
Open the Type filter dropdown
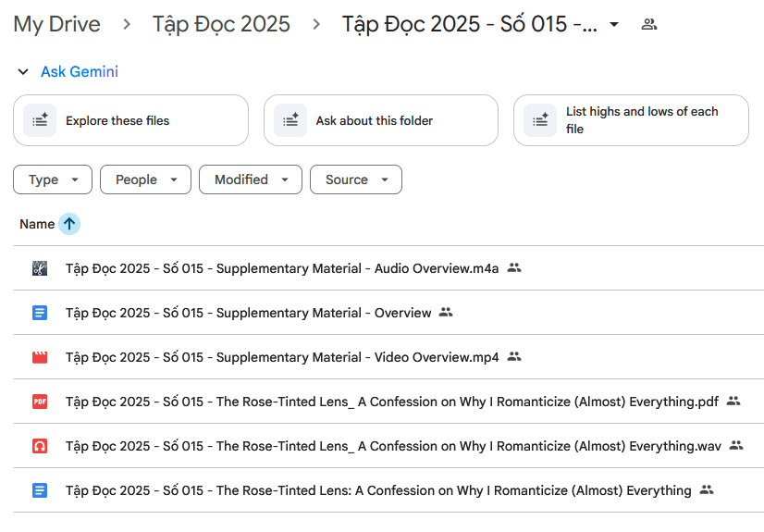point(53,179)
